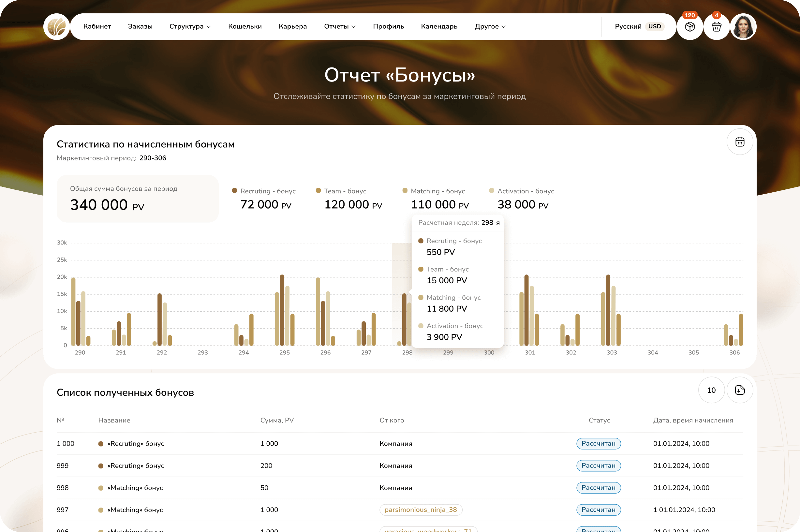Screen dimensions: 800x532
Task: Click the company logo icon
Action: [x=57, y=26]
